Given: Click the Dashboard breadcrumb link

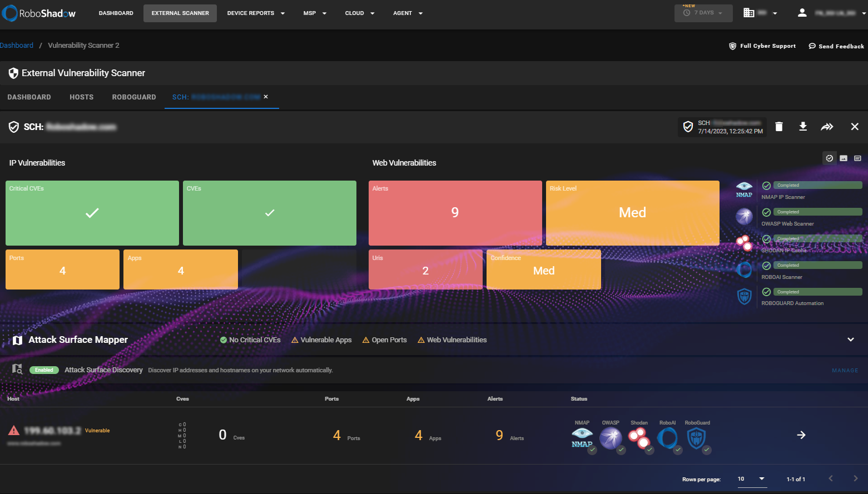Looking at the screenshot, I should [x=17, y=45].
